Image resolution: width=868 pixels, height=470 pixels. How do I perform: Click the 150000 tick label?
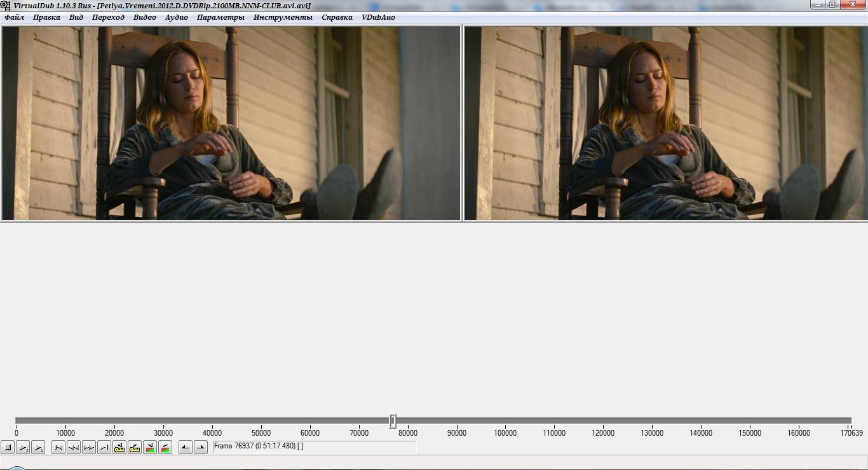750,433
